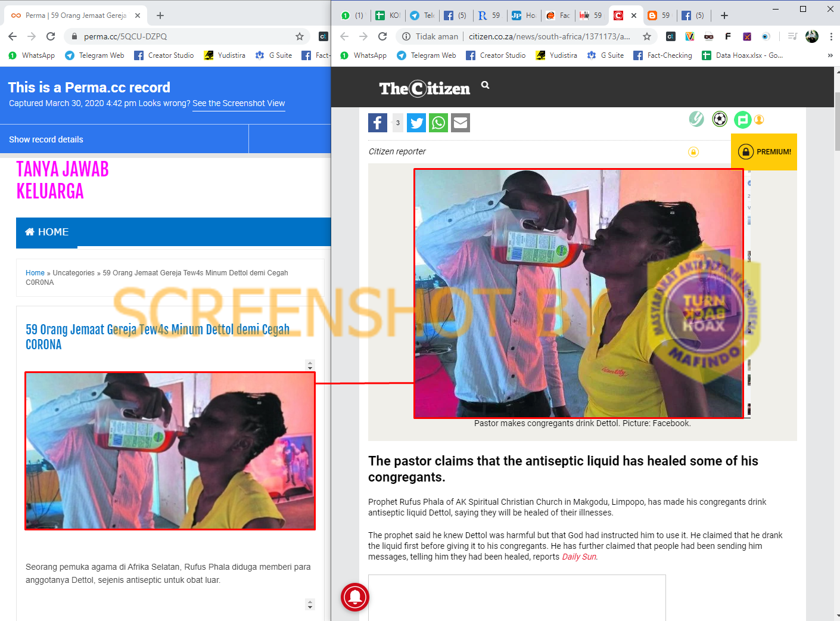View perma.cc padlock site information
The width and height of the screenshot is (840, 621).
coord(74,36)
